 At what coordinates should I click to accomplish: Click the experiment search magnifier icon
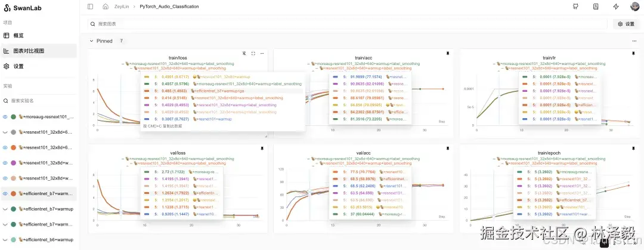(6, 101)
